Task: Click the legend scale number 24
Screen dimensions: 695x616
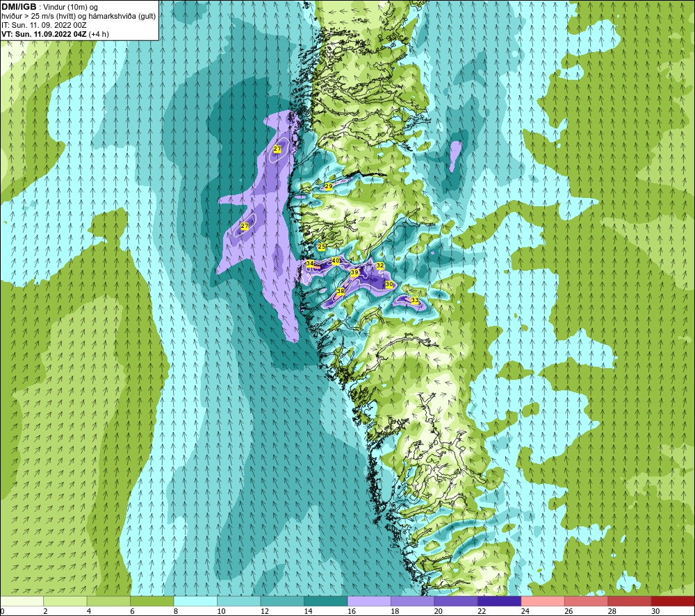Action: click(525, 611)
